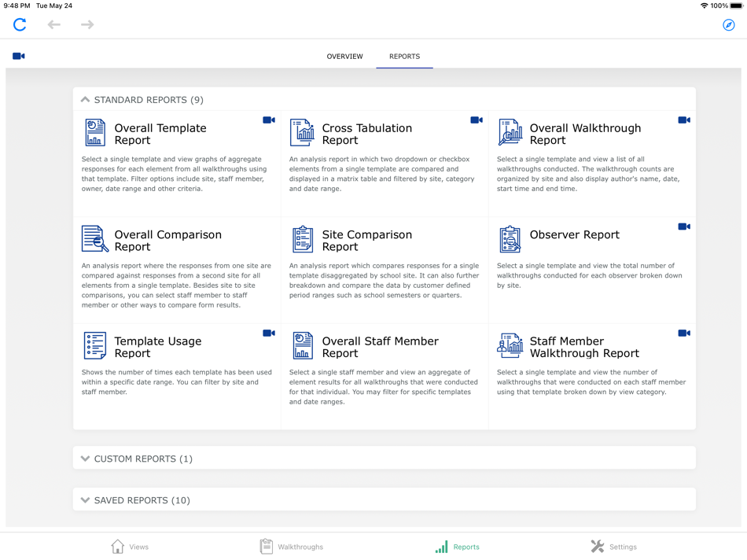Click the Cross Tabulation Report chart icon
The width and height of the screenshot is (747, 560).
coord(302,132)
